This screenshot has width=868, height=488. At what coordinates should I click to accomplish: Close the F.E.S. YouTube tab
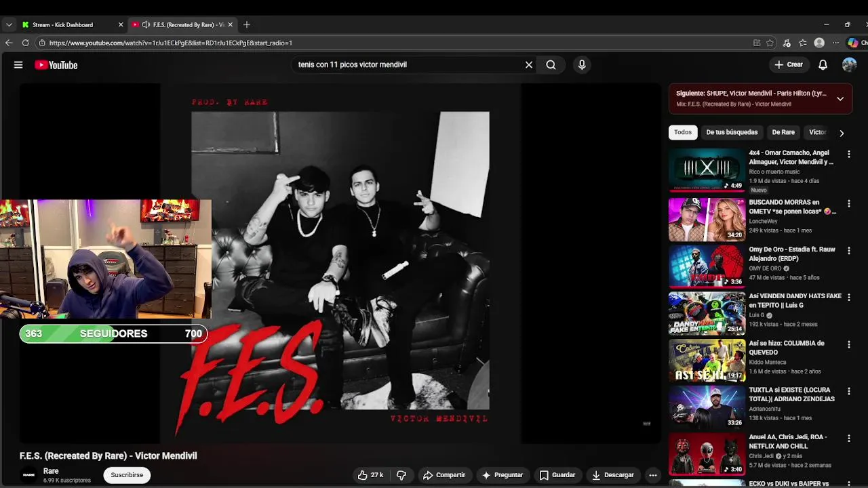pos(230,24)
